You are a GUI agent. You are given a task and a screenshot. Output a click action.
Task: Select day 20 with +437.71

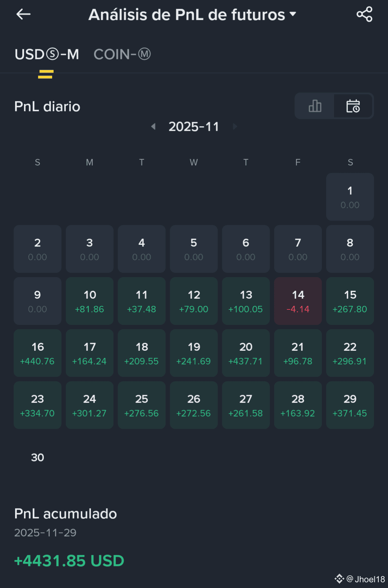246,353
